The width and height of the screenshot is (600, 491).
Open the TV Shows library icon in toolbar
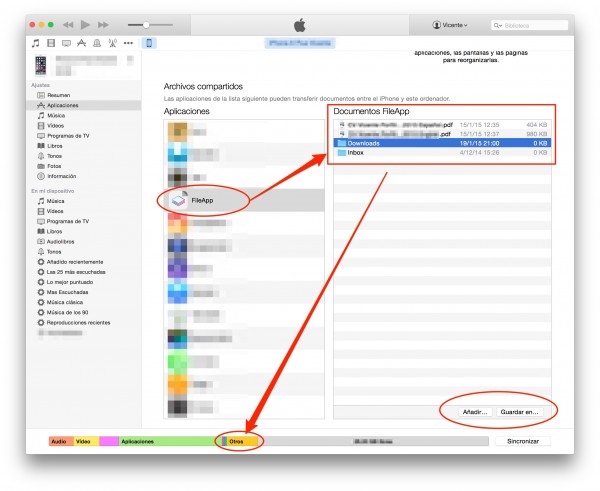point(66,43)
